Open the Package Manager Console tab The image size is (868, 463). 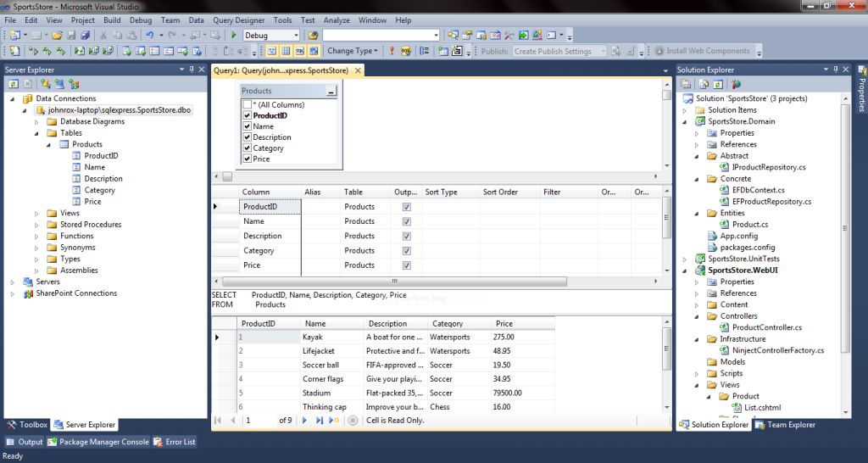(98, 442)
